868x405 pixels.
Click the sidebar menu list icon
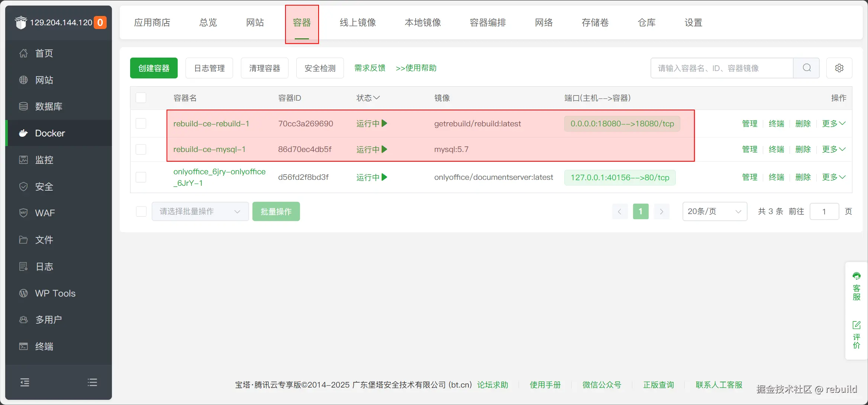point(92,382)
